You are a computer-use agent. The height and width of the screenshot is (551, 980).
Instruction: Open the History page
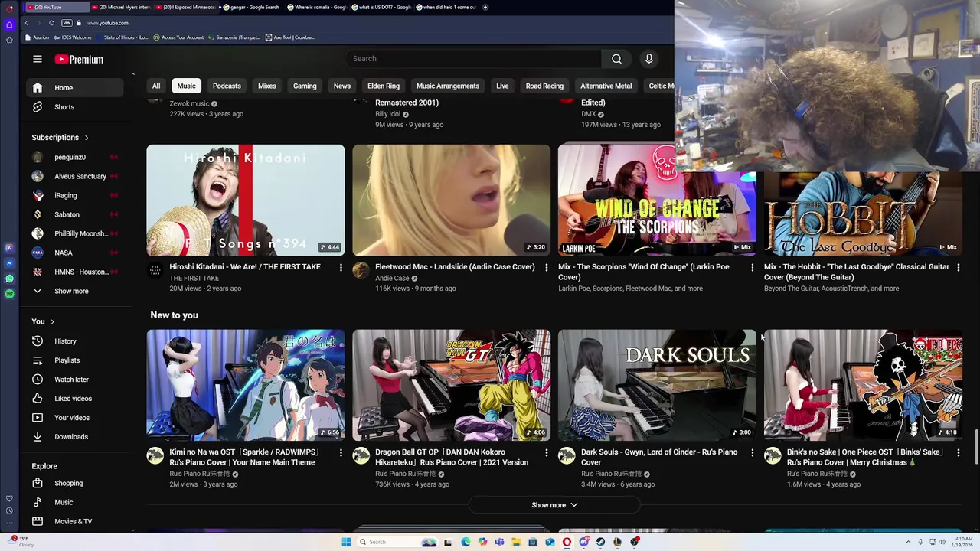pyautogui.click(x=74, y=341)
